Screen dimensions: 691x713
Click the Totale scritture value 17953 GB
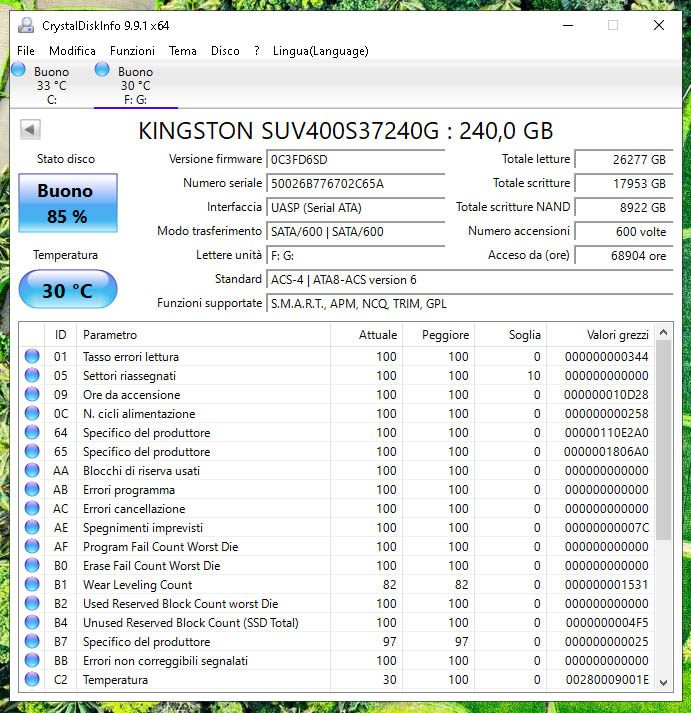[x=624, y=184]
